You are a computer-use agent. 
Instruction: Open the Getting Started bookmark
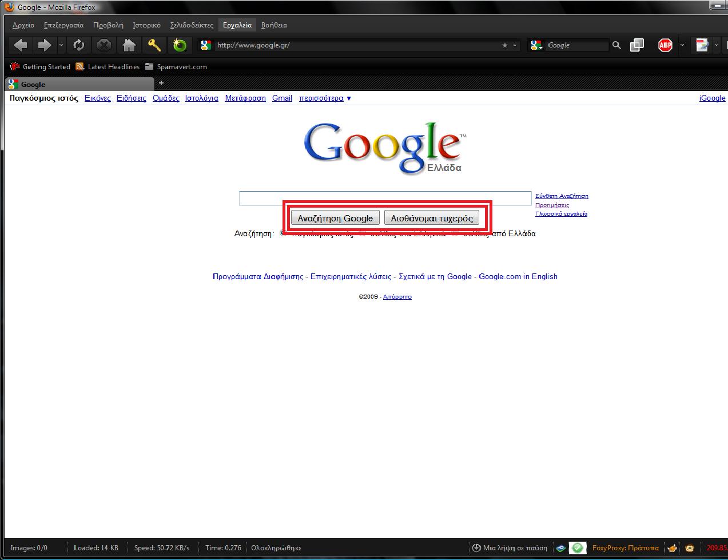click(40, 67)
